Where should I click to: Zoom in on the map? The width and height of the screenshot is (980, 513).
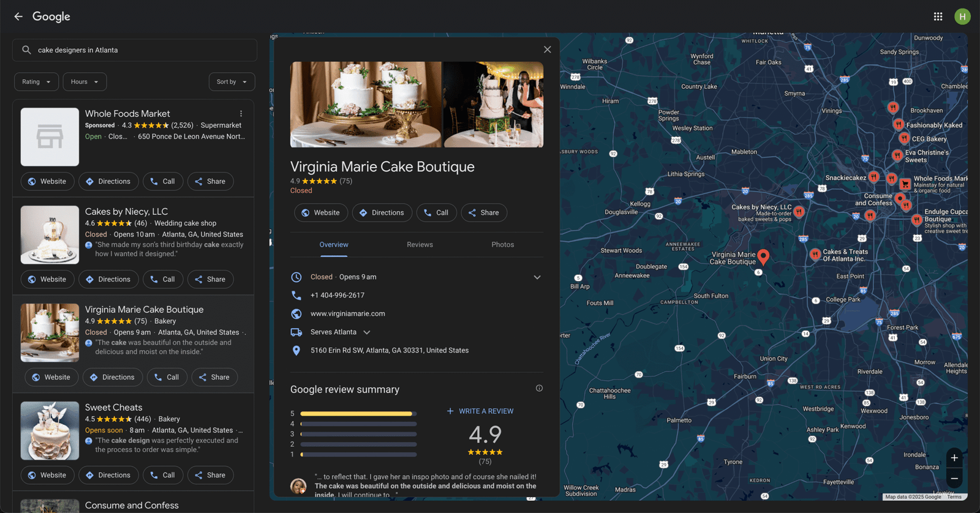(x=954, y=458)
